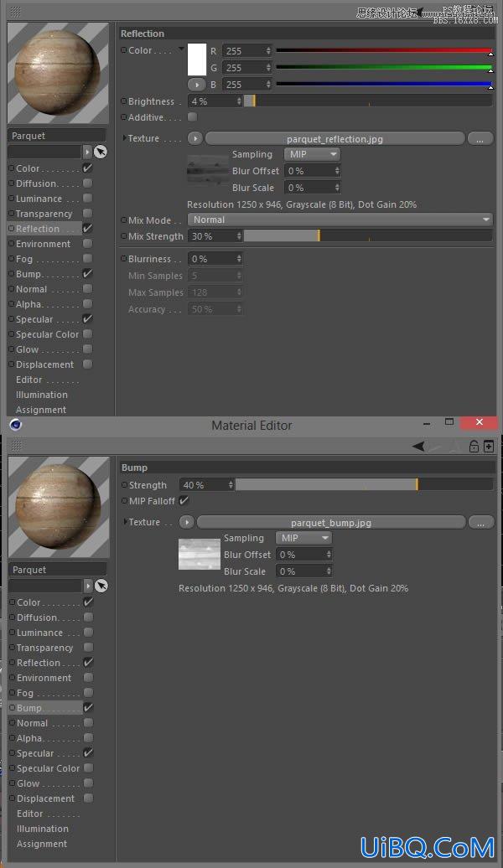This screenshot has height=868, width=503.
Task: Toggle the lock icon in Bump window toolbar
Action: tap(474, 447)
